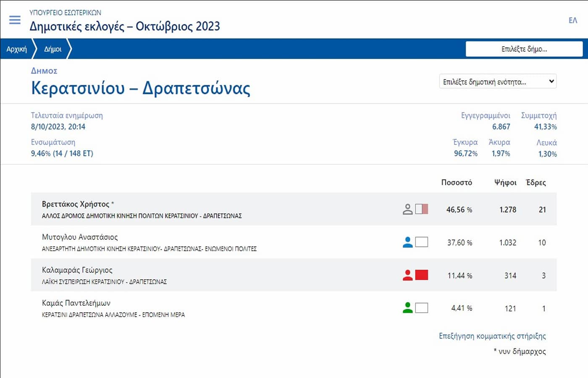Open the 'Επεξήγηση κομματικής στήριξης' link

pos(492,336)
